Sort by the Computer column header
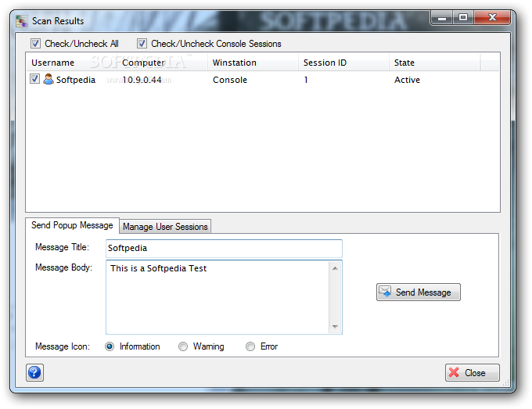This screenshot has height=409, width=532. [162, 63]
